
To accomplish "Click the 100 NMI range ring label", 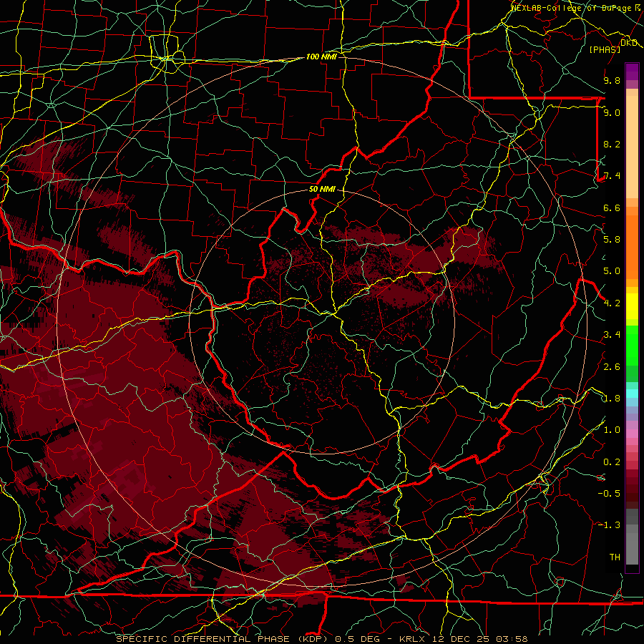I will (321, 57).
